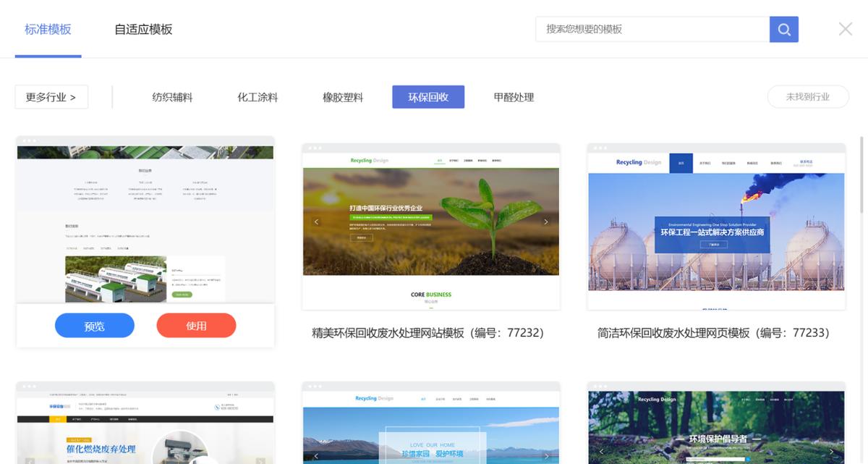
Task: Select the 化工涂料 industry filter
Action: (256, 96)
